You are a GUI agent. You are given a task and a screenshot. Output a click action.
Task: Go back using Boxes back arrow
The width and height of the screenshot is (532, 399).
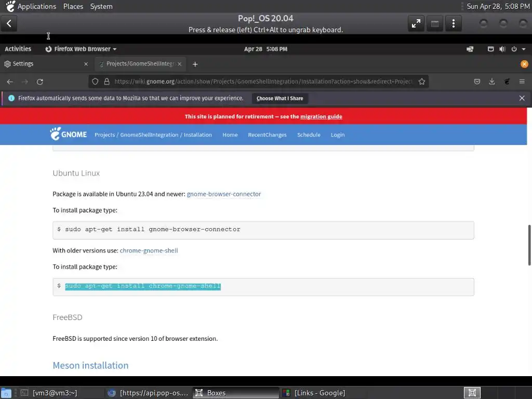[x=9, y=23]
